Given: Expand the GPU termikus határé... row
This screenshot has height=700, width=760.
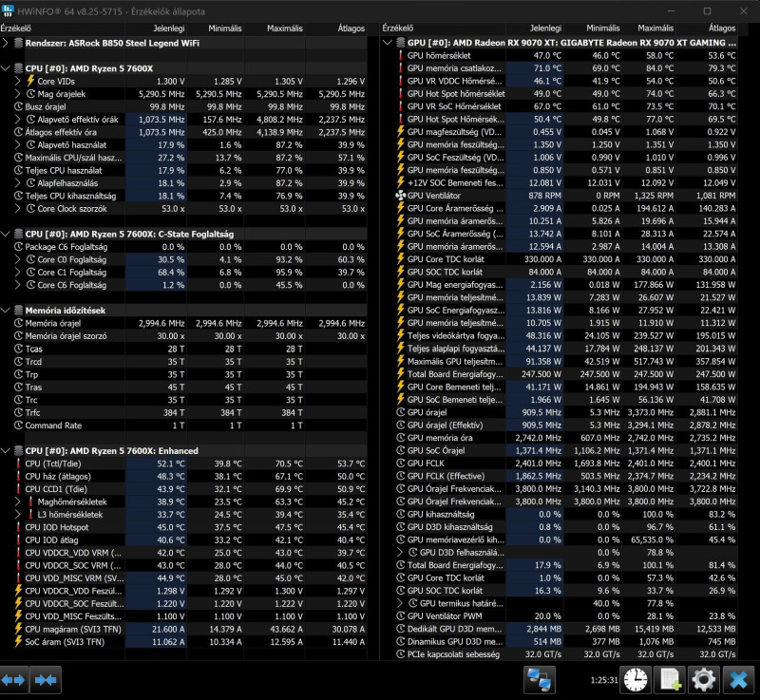Looking at the screenshot, I should pyautogui.click(x=400, y=603).
